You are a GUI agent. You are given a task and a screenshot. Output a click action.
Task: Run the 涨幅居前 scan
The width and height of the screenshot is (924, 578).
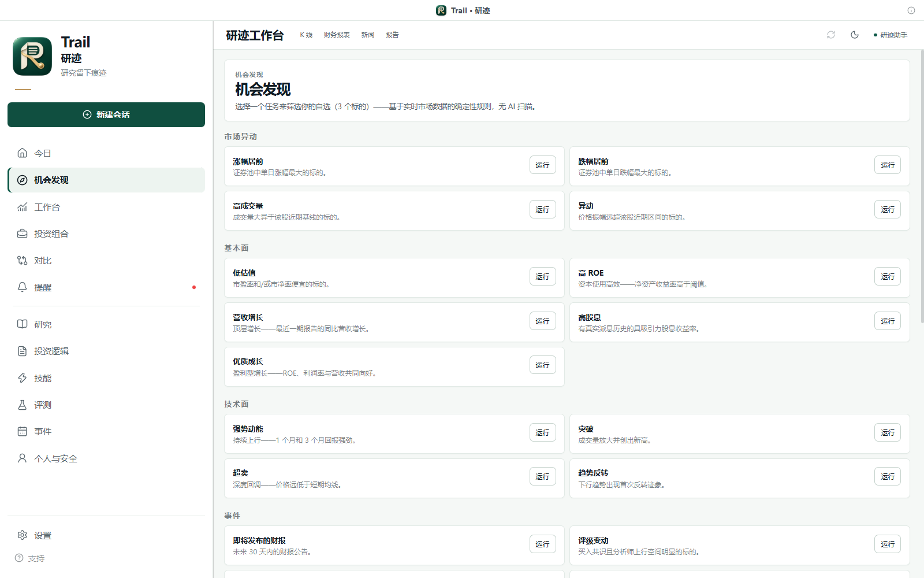543,165
